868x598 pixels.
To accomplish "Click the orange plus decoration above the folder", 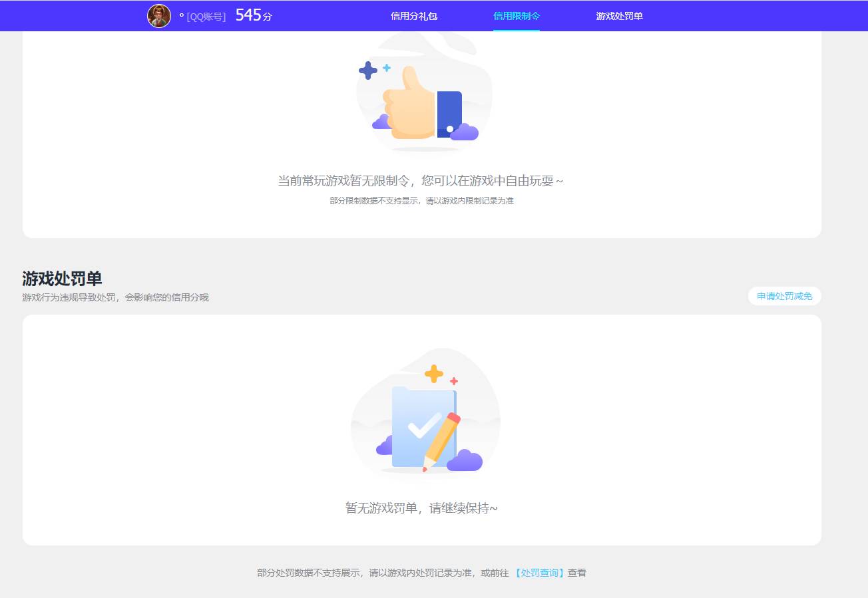I will click(x=434, y=373).
